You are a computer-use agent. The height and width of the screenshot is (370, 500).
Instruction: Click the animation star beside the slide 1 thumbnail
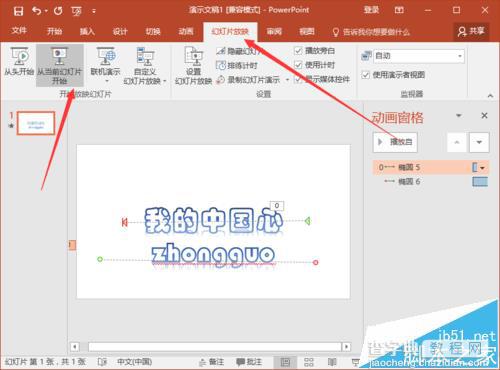pyautogui.click(x=11, y=126)
